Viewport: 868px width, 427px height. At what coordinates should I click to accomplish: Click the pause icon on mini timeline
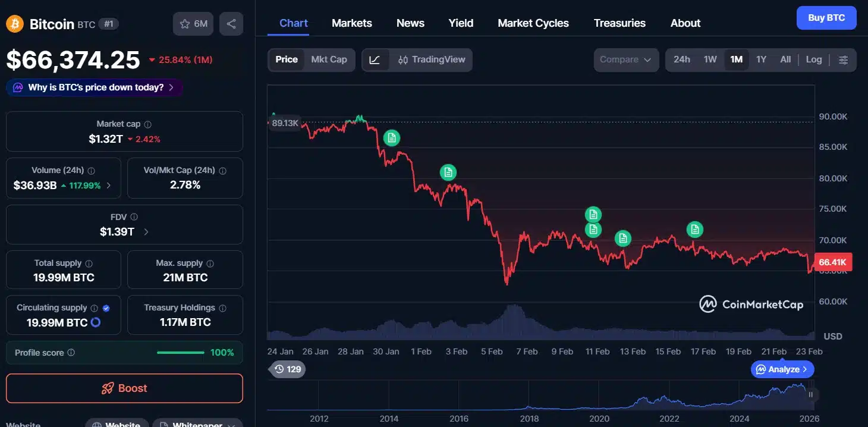point(810,394)
